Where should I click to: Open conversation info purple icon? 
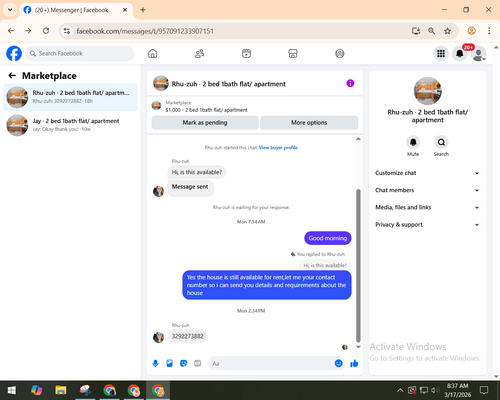click(350, 83)
